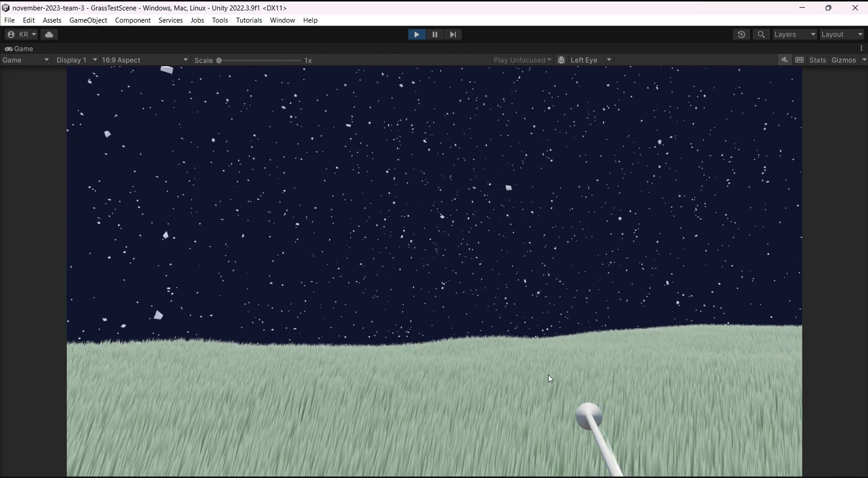Screen dimensions: 868x478
Task: Click the Scale slider handle
Action: pos(219,60)
